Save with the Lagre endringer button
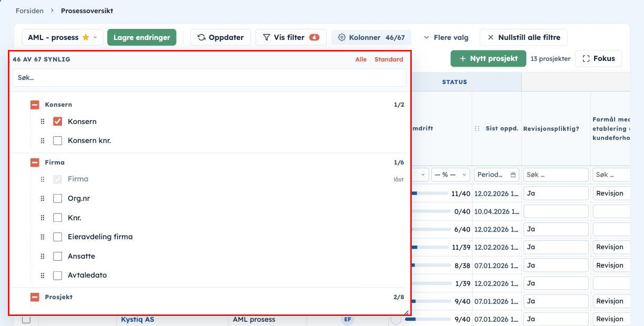Screen dimensions: 644x326 tap(142, 37)
